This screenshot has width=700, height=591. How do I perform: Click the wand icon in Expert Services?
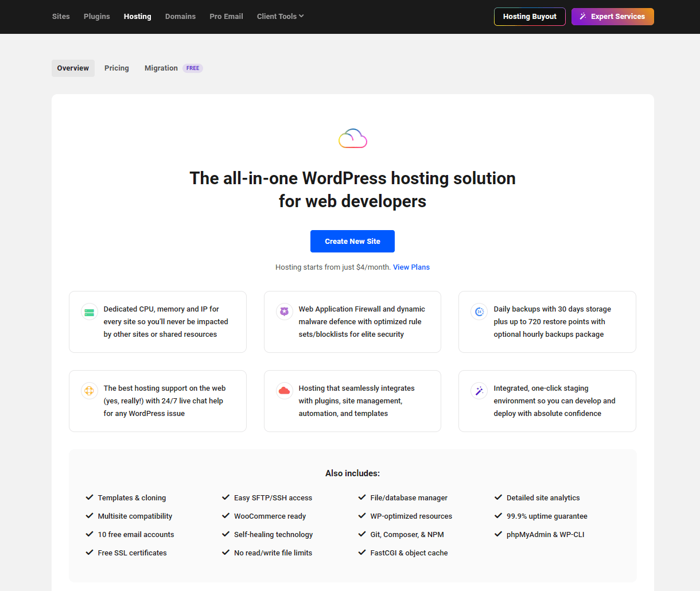pos(583,17)
